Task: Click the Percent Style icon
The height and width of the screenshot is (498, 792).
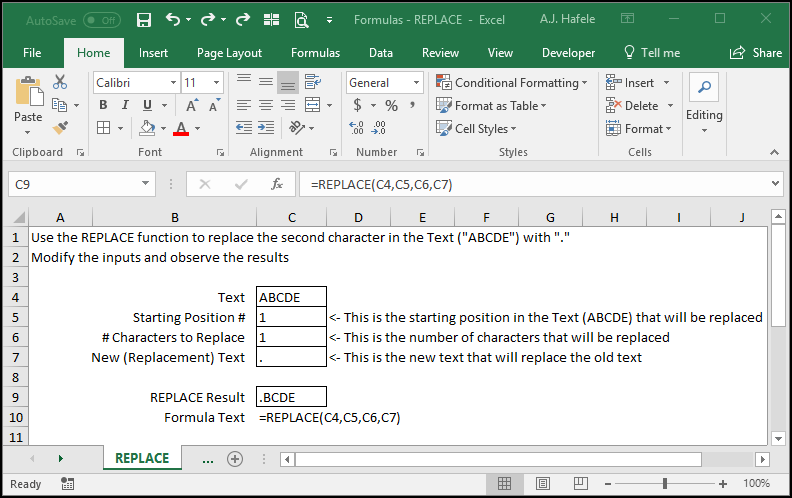Action: pos(391,105)
